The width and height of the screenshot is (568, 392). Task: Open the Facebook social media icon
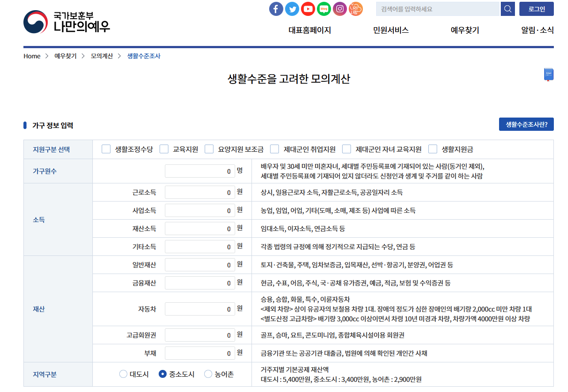point(276,8)
